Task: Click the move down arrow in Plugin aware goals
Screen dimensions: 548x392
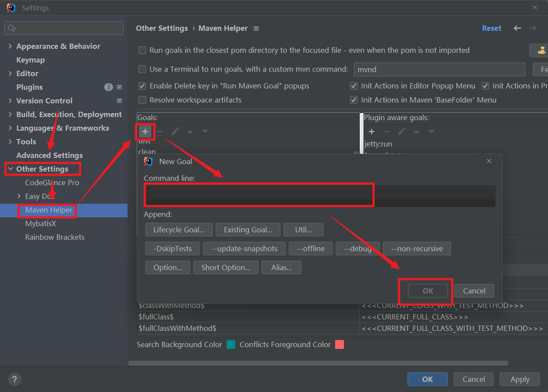Action: 431,132
